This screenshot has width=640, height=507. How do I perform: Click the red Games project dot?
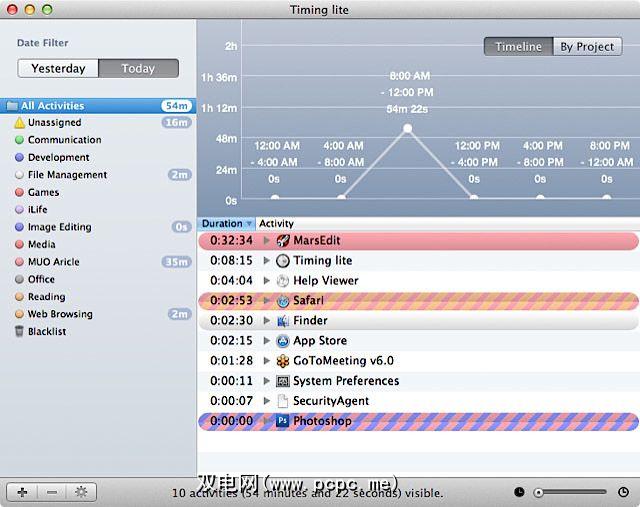pyautogui.click(x=19, y=192)
